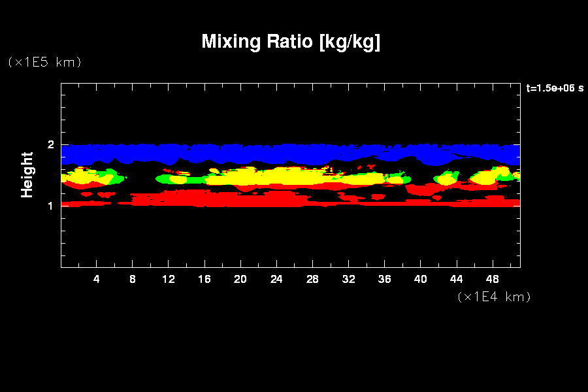Viewport: 588px width, 392px height.
Task: Click x-axis tick label 48
Action: (x=492, y=279)
